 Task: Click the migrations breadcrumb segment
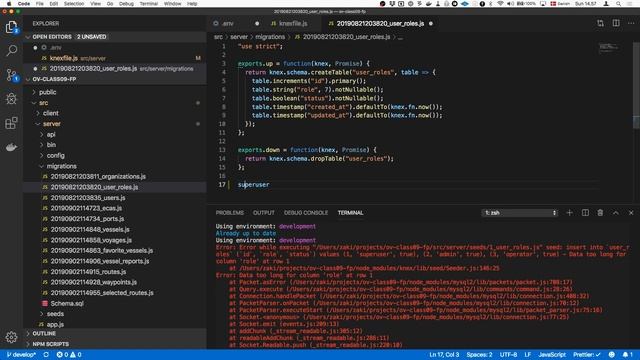pyautogui.click(x=270, y=37)
